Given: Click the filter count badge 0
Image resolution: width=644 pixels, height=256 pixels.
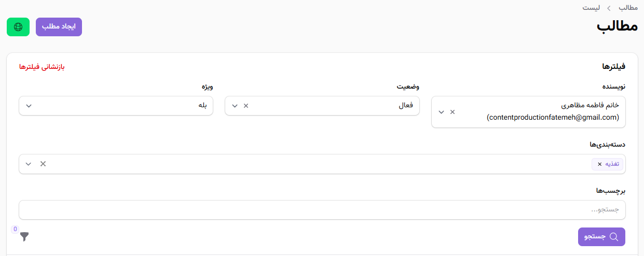Looking at the screenshot, I should pyautogui.click(x=15, y=229).
